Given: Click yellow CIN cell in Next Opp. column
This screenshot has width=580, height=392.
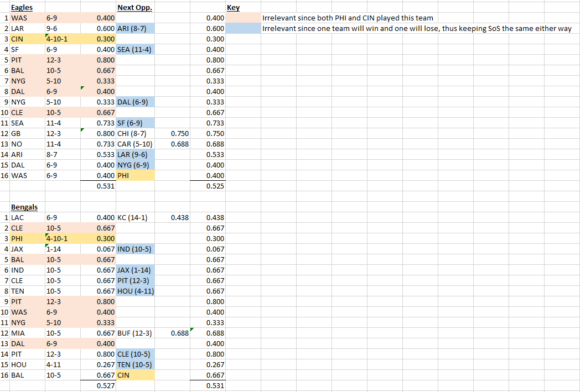Looking at the screenshot, I should click(135, 375).
